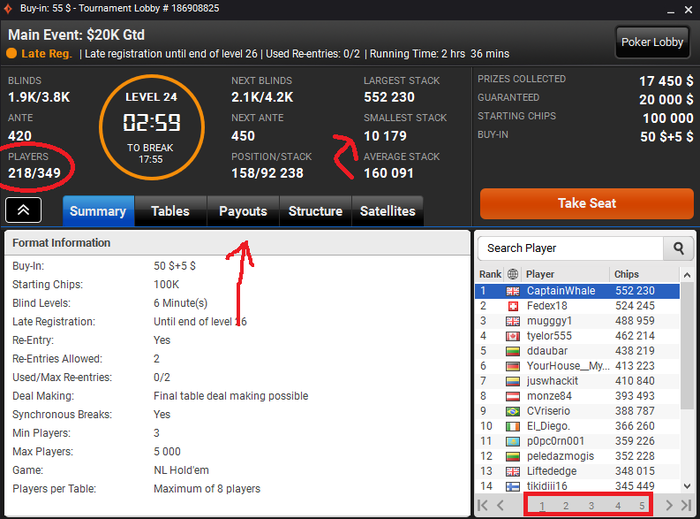Jump to first page of players

tap(483, 505)
